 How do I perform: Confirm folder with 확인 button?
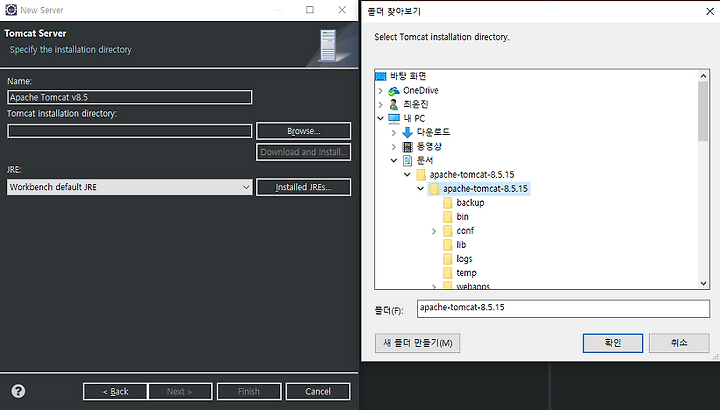click(x=613, y=343)
